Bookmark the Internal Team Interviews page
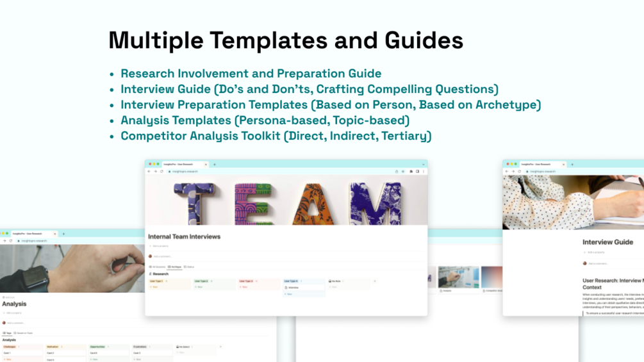This screenshot has height=362, width=644. 403,172
